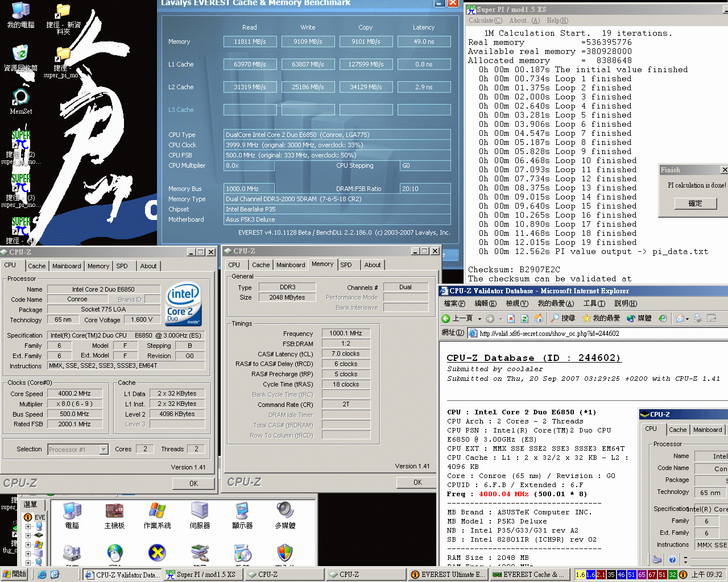Click the tray clock showing 上午 09:32
Image resolution: width=728 pixels, height=582 pixels.
pos(707,575)
